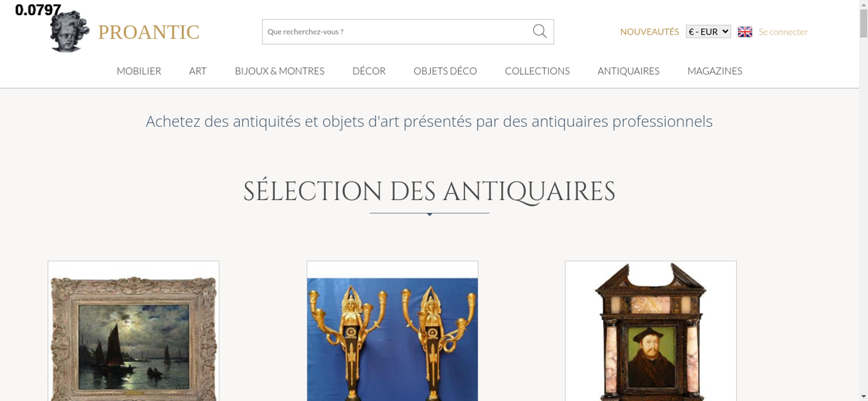This screenshot has height=401, width=868.
Task: Select the DÉCOR menu item
Action: (x=369, y=71)
